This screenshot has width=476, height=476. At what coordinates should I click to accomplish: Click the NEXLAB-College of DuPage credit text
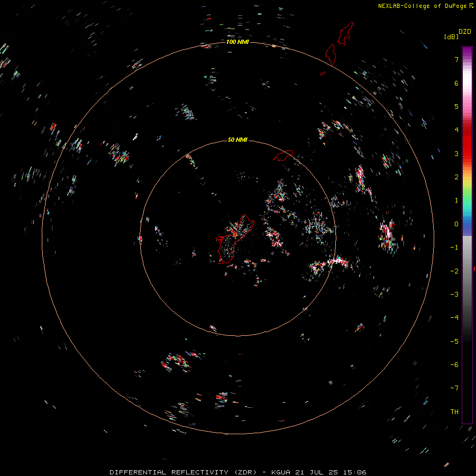click(423, 6)
